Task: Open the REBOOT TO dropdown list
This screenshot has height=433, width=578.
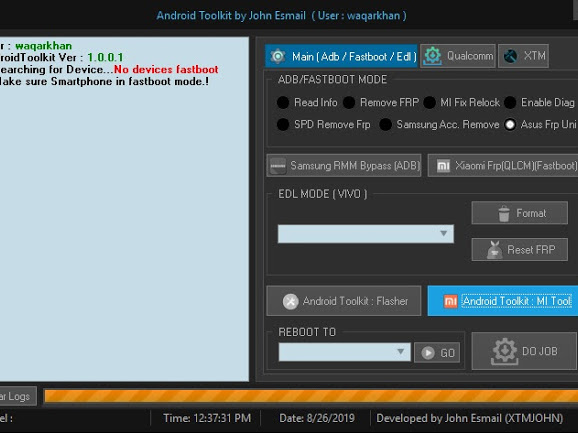Action: (x=344, y=352)
